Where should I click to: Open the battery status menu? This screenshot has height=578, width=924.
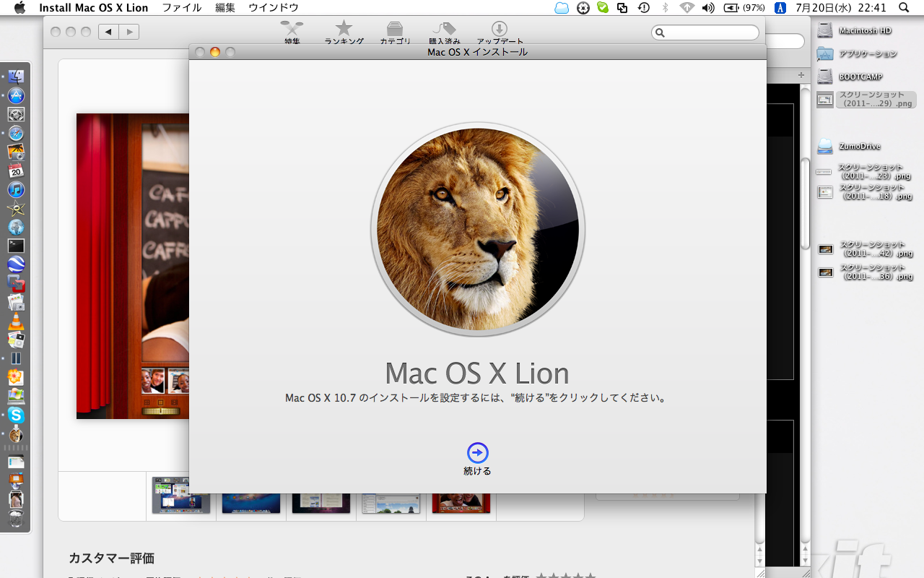pyautogui.click(x=744, y=8)
